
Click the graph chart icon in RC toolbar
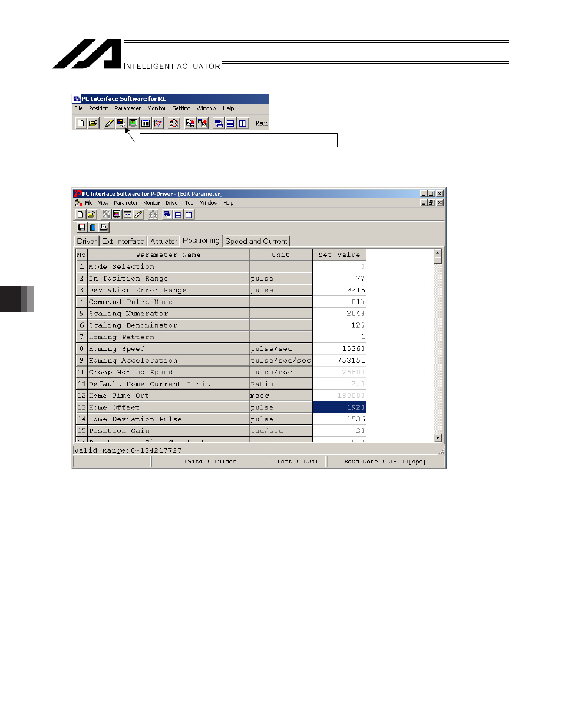pyautogui.click(x=158, y=123)
